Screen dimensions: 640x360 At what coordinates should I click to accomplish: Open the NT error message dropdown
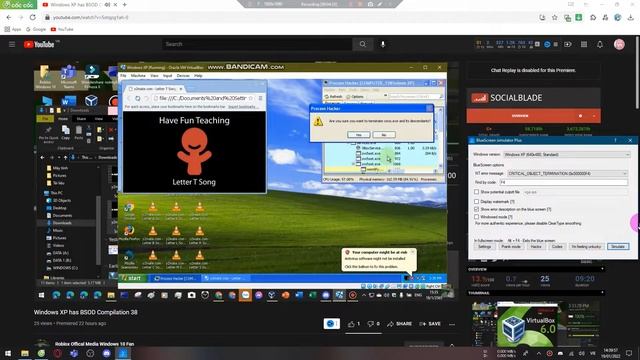point(567,173)
